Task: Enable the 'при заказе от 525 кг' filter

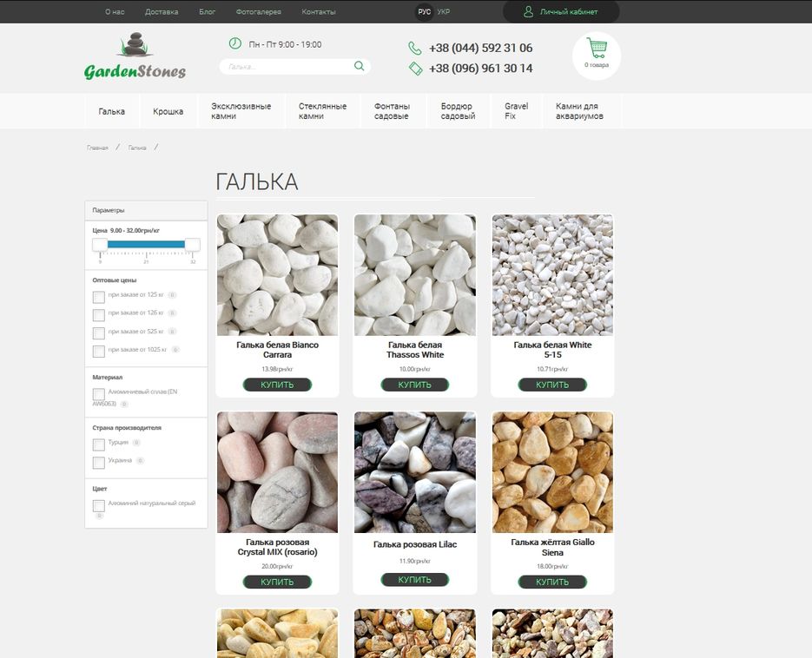Action: pos(99,332)
